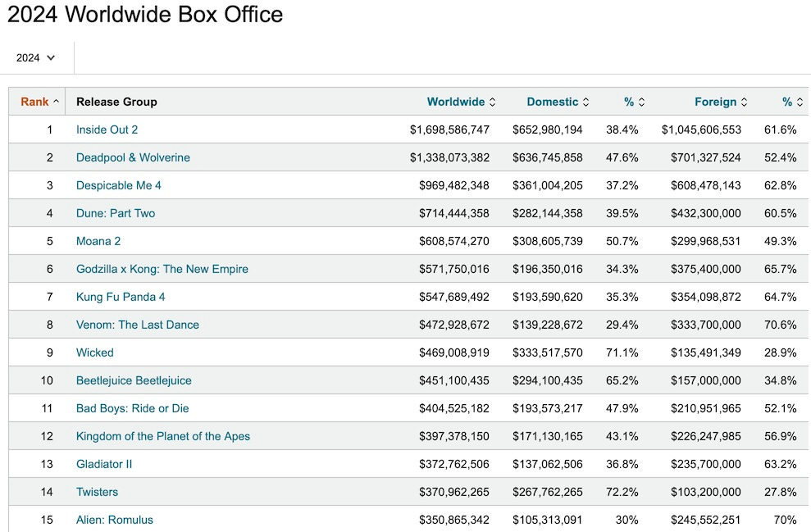
Task: Select rank number 10 cell
Action: coord(47,381)
